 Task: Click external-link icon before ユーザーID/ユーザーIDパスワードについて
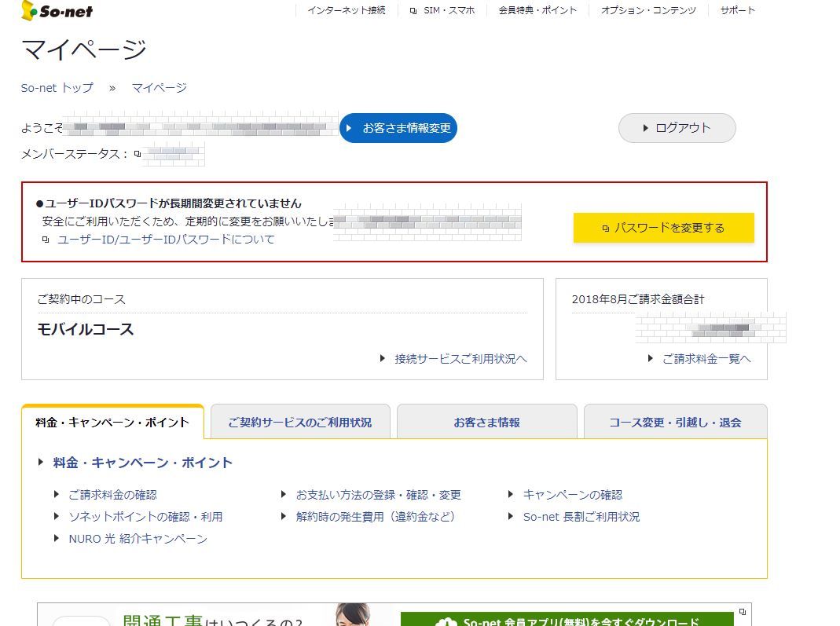[46, 240]
